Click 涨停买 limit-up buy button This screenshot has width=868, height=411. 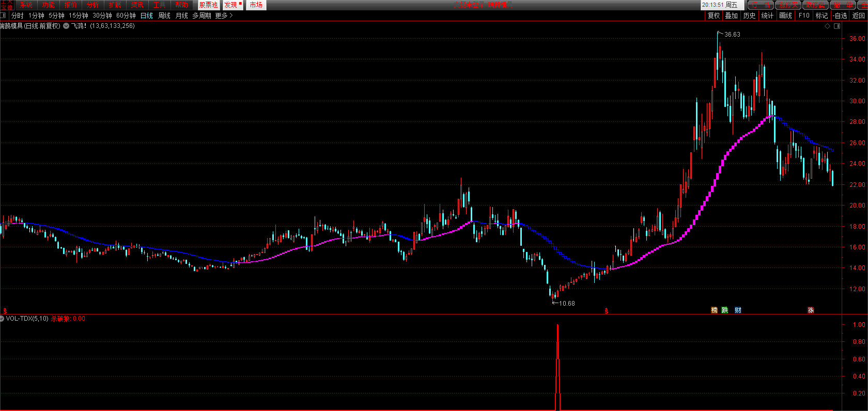tap(788, 5)
